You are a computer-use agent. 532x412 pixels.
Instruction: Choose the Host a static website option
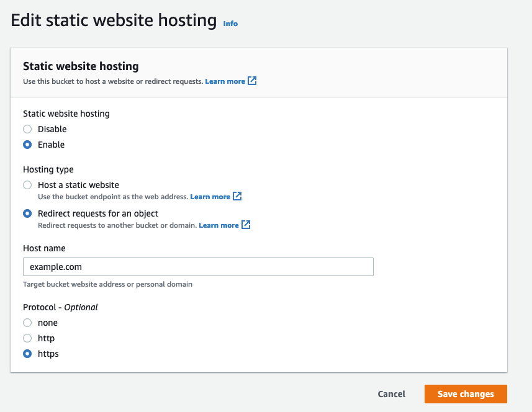tap(26, 184)
